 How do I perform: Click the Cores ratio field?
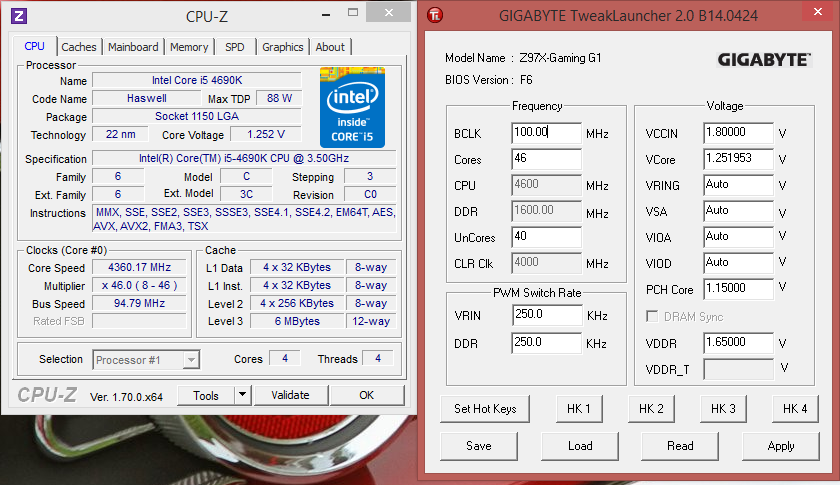(546, 159)
